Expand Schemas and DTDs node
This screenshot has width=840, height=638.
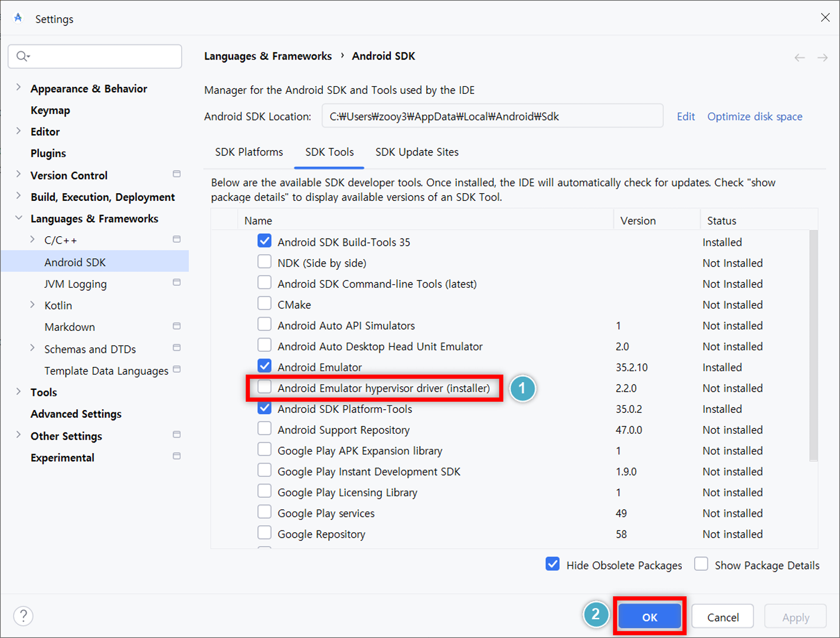click(32, 348)
